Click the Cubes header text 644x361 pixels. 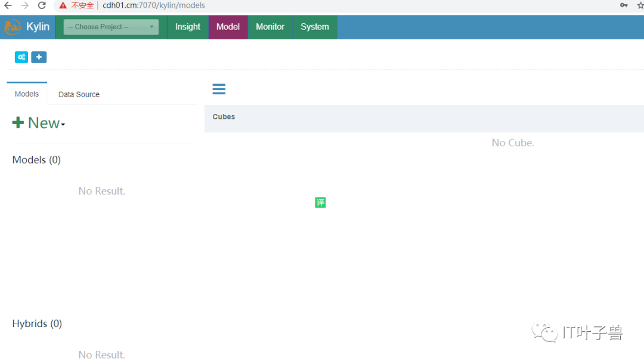(224, 117)
